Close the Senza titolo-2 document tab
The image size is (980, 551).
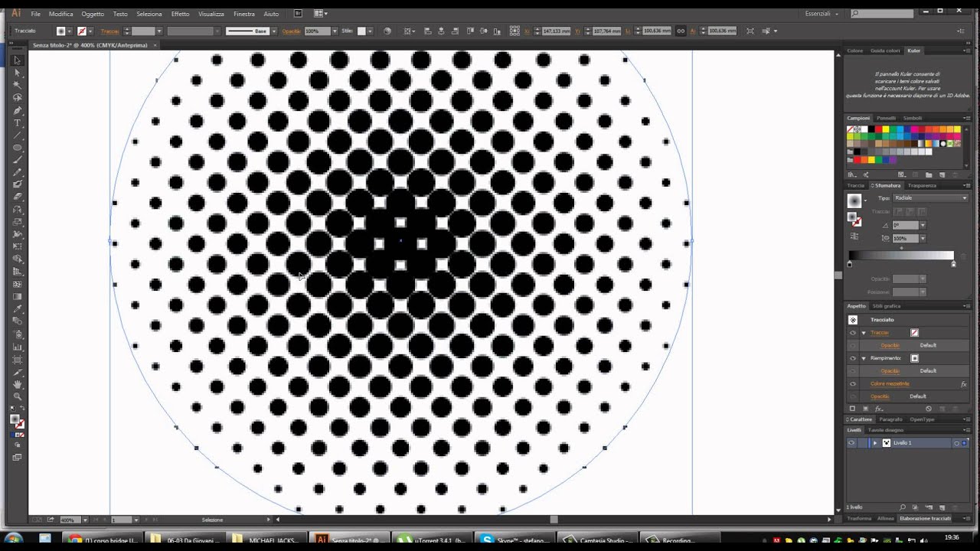156,45
